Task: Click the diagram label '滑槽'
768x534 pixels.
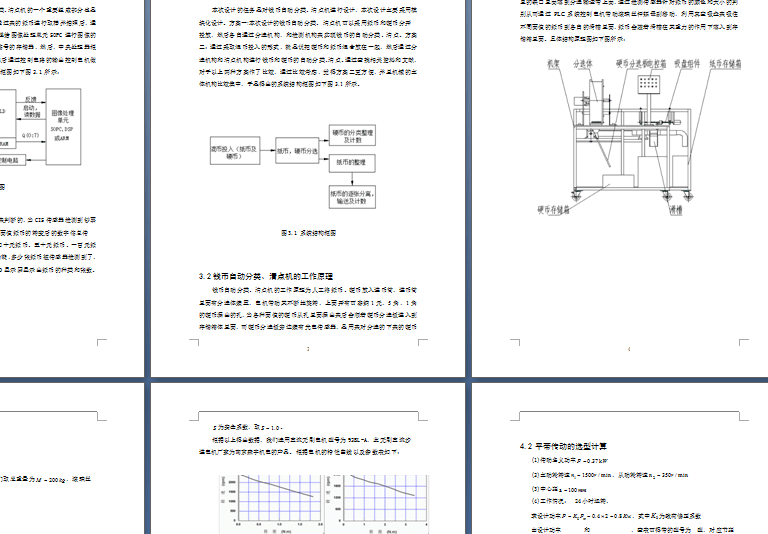Action: point(676,210)
